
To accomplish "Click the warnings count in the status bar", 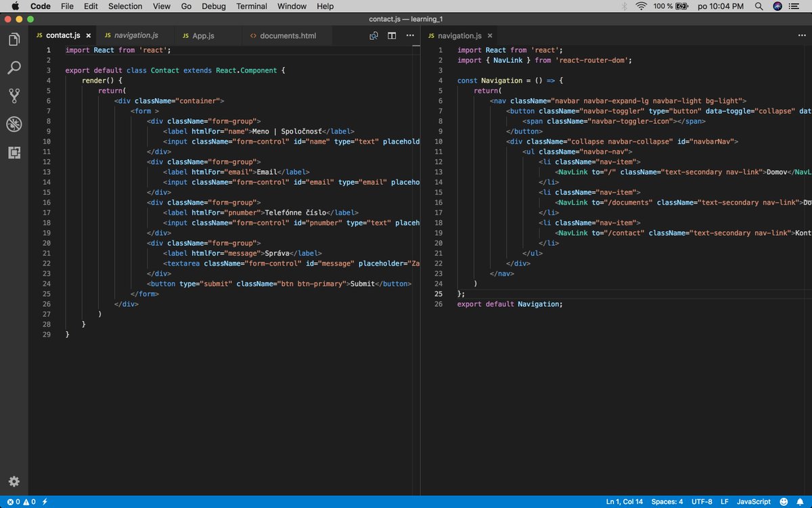I will coord(29,502).
